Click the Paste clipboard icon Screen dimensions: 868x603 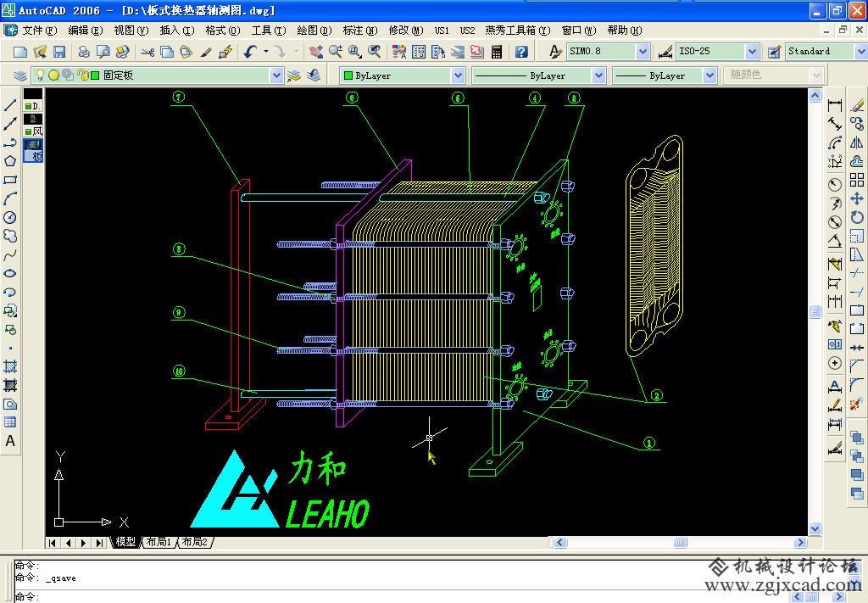[x=186, y=52]
